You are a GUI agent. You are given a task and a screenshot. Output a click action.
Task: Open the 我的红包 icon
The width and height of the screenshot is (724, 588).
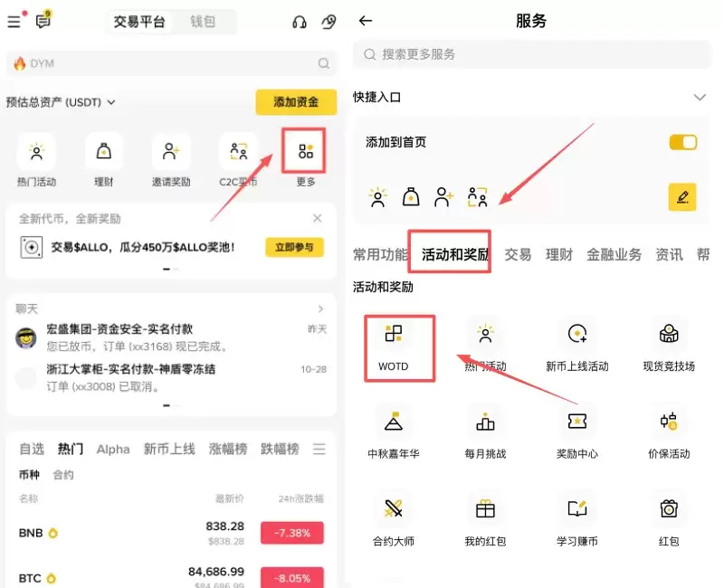pos(485,511)
